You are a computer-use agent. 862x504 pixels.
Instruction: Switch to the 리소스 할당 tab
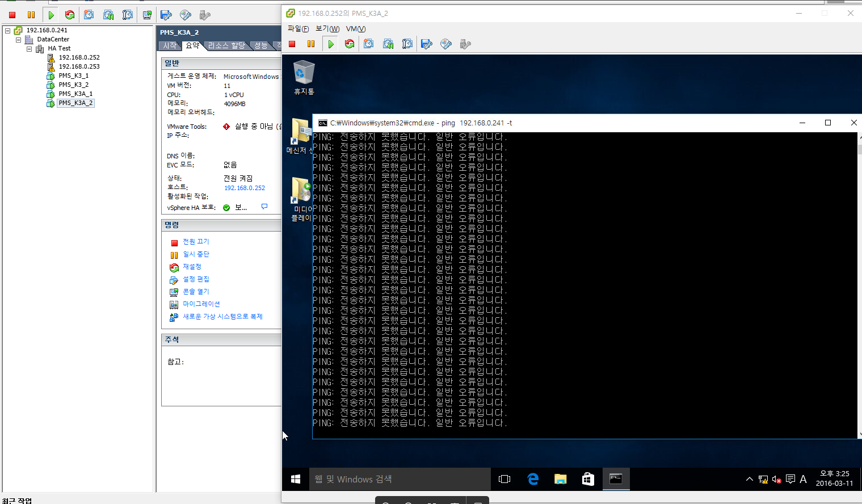tap(226, 45)
